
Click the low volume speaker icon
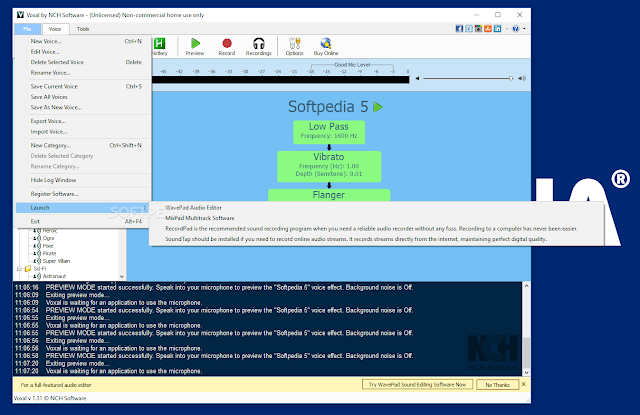click(417, 78)
